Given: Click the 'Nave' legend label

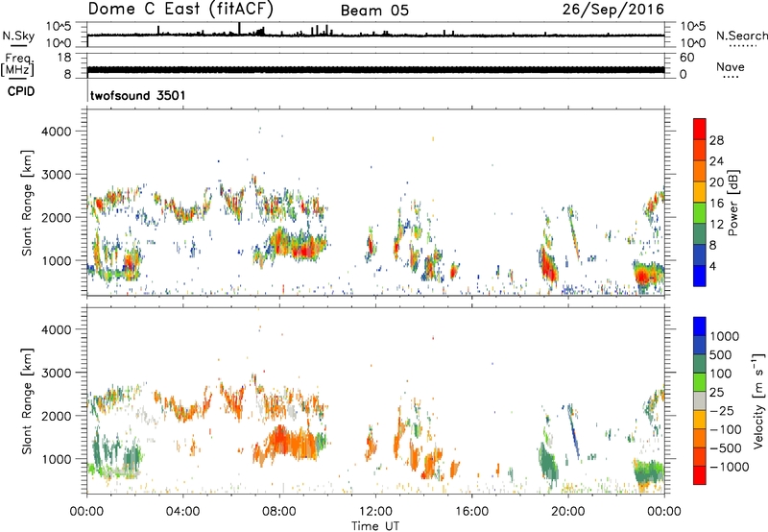Looking at the screenshot, I should [x=730, y=66].
